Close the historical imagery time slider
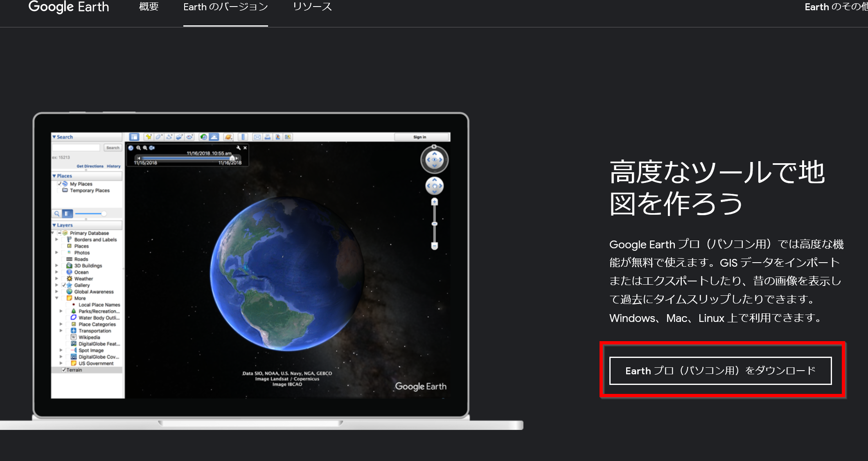 click(x=245, y=148)
